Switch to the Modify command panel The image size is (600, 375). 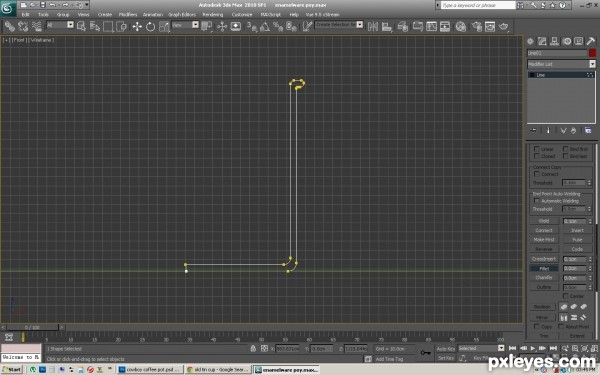click(542, 41)
